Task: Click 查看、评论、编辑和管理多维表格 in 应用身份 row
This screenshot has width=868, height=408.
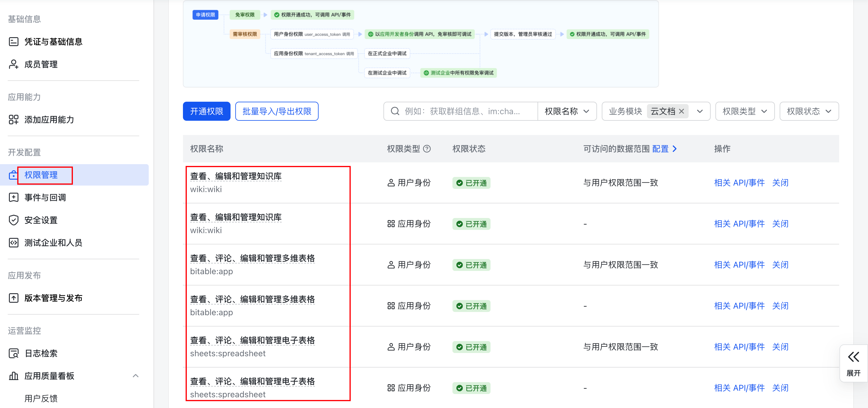Action: (252, 299)
